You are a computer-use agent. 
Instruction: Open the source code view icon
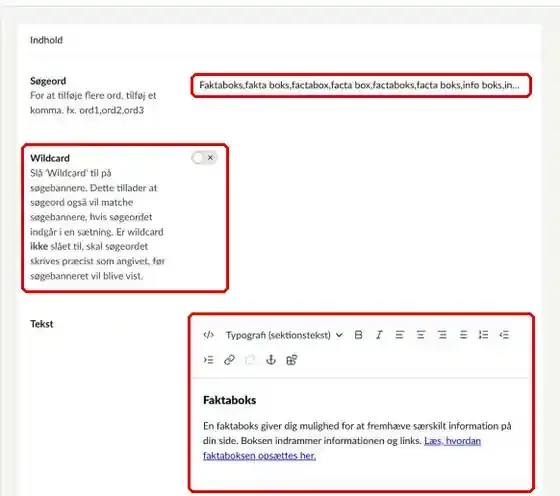209,335
